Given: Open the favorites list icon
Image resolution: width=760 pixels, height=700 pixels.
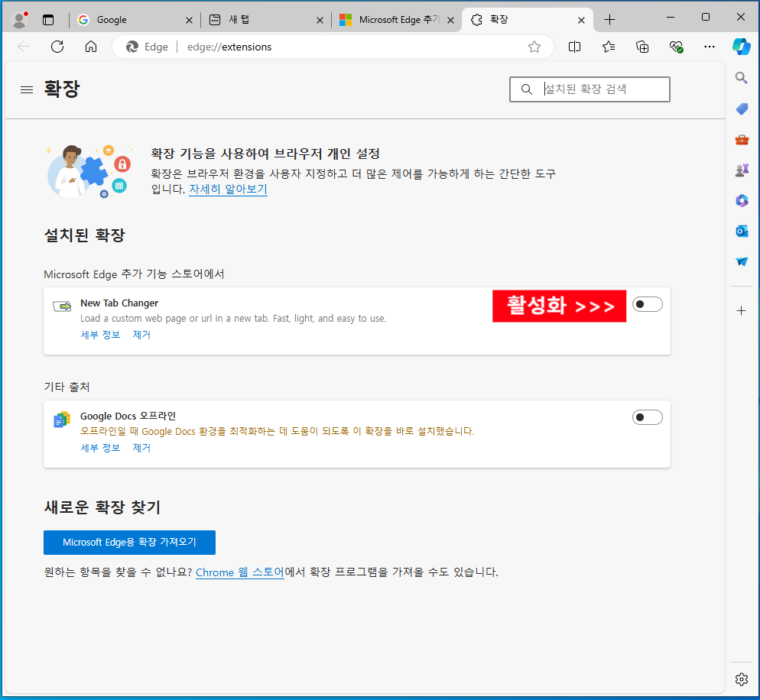Looking at the screenshot, I should 609,47.
